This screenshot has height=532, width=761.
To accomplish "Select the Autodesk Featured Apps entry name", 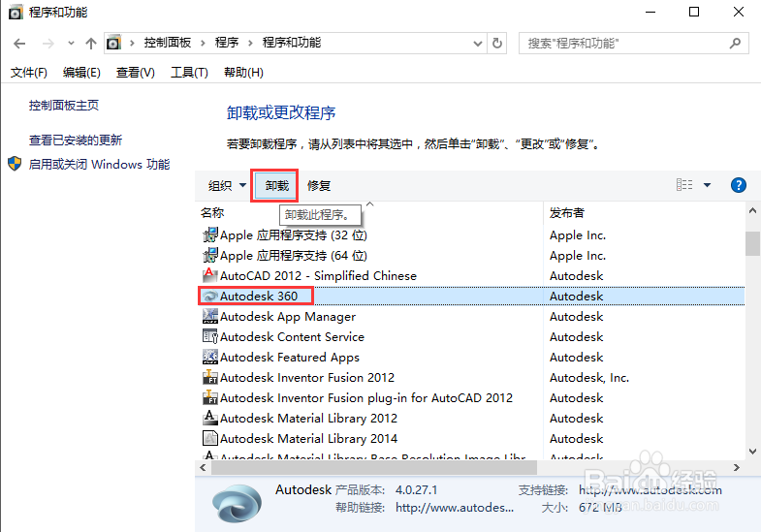I will click(x=290, y=358).
